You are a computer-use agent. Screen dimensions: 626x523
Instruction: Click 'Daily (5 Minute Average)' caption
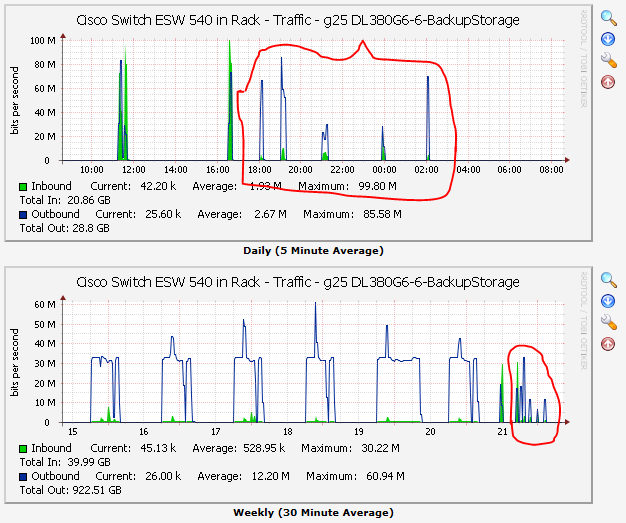click(x=313, y=251)
